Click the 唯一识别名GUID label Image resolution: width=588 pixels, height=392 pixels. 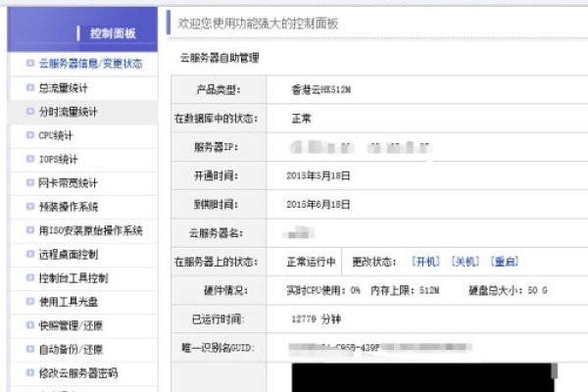coord(218,348)
